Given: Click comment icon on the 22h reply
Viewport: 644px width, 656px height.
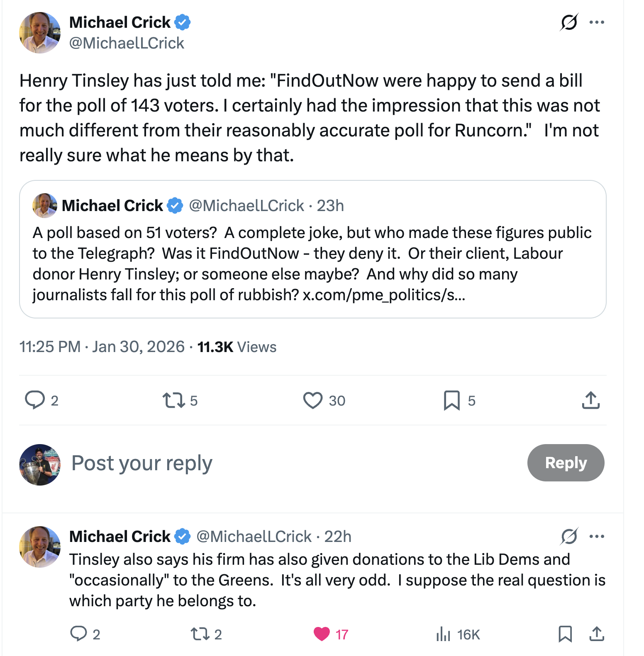Looking at the screenshot, I should point(78,634).
